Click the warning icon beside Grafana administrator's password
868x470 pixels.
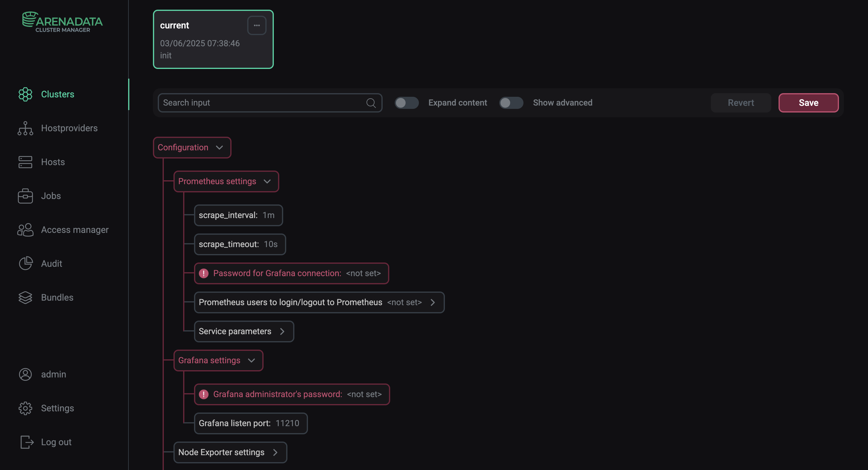click(x=203, y=394)
